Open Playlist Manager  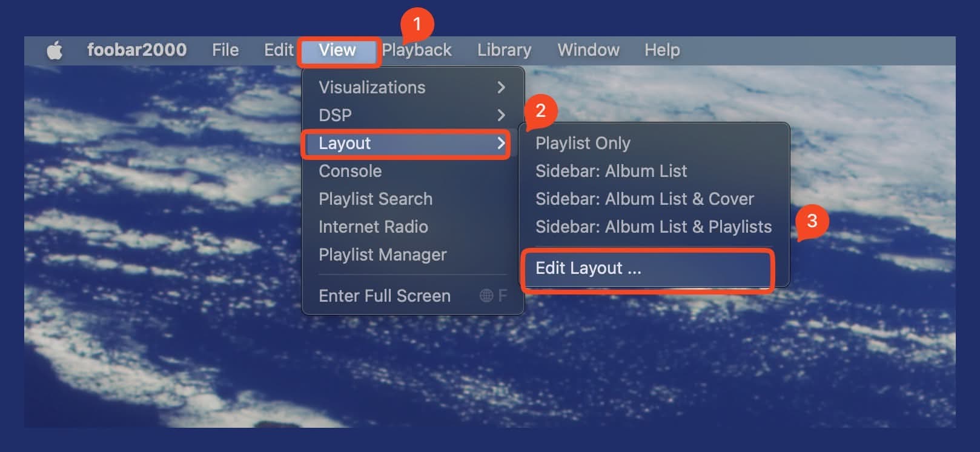click(412, 254)
